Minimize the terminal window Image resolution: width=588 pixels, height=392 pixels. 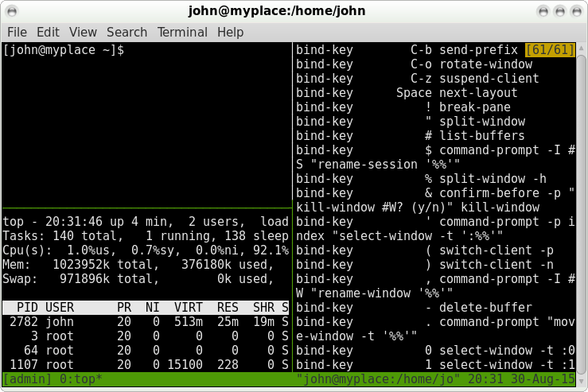pos(543,11)
